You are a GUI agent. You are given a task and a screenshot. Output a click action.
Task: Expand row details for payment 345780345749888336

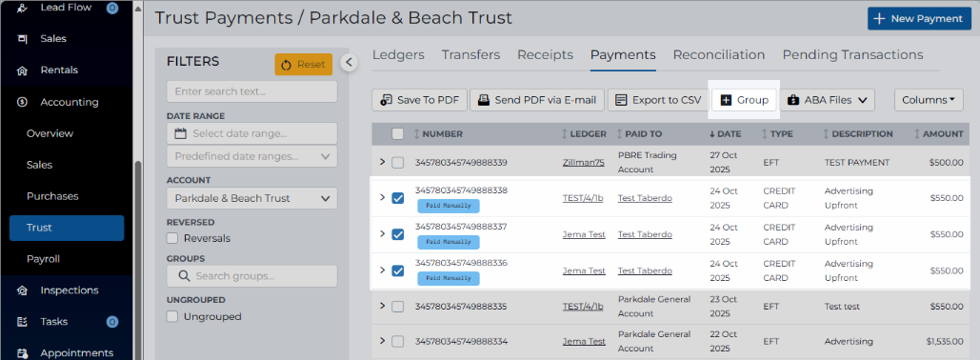point(382,270)
